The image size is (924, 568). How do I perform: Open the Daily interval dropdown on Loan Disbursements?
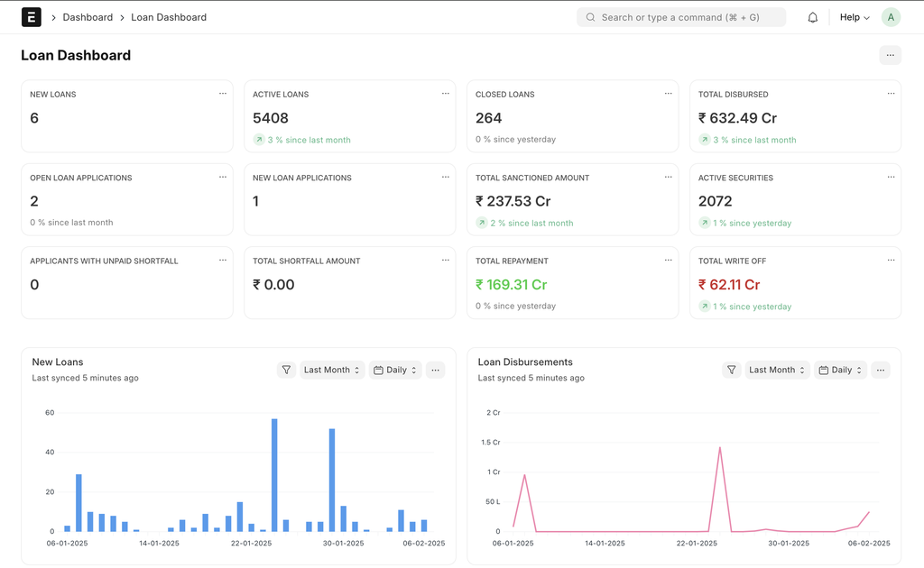coord(840,370)
